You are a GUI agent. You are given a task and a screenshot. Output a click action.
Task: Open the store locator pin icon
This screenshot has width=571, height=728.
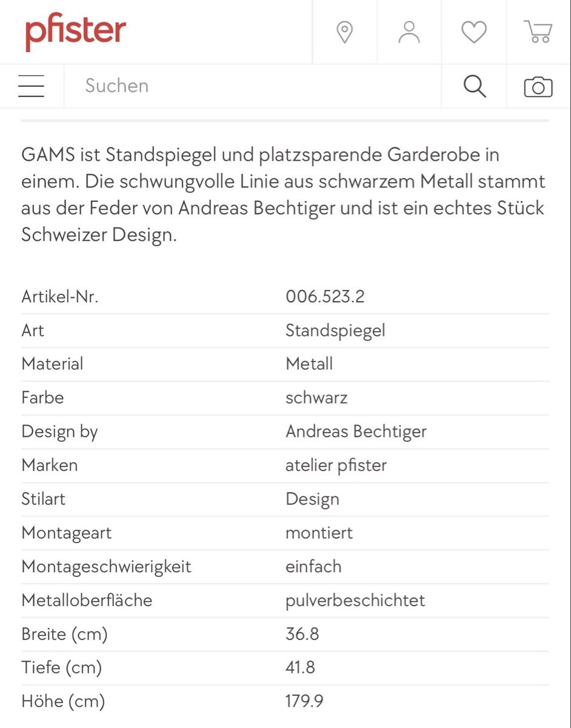click(x=345, y=32)
